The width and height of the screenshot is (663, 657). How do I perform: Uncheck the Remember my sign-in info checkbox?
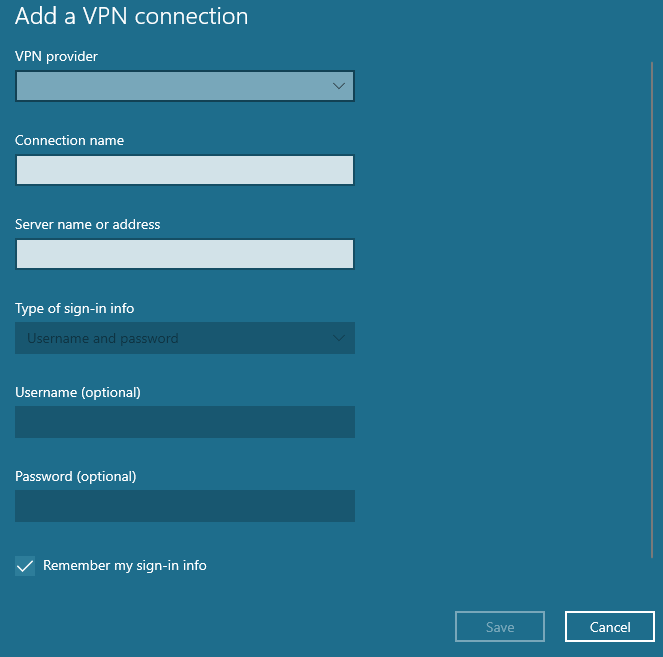coord(25,566)
